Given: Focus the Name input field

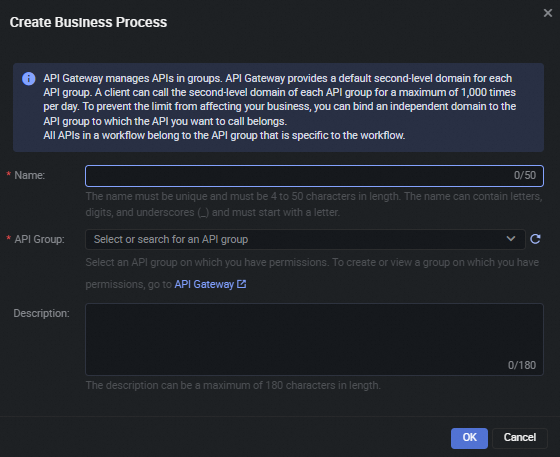Looking at the screenshot, I should pyautogui.click(x=314, y=176).
